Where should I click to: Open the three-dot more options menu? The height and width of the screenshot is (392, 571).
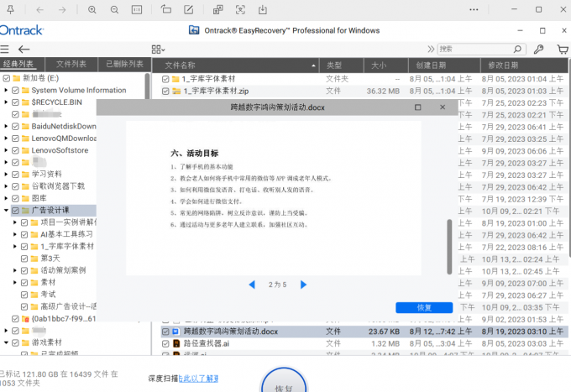(x=474, y=10)
